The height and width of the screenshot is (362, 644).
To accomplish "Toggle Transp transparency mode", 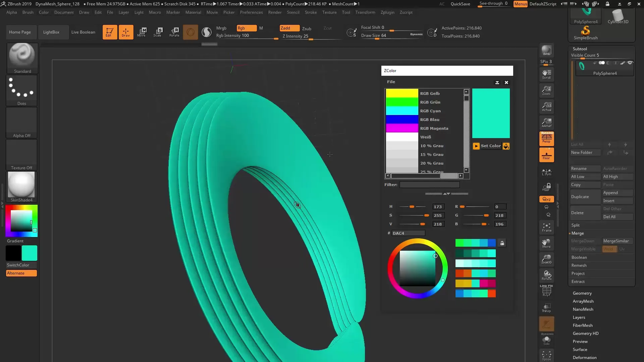I will 546,308.
